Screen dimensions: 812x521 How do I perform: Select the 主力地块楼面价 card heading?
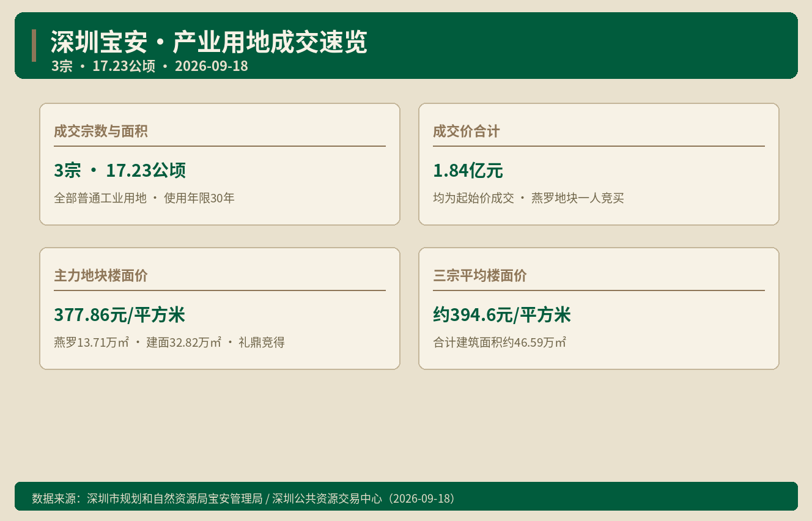(x=101, y=275)
